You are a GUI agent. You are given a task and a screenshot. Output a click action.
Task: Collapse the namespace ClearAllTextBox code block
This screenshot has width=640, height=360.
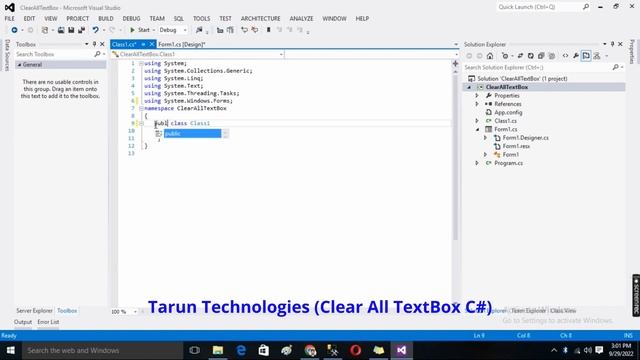(x=141, y=108)
